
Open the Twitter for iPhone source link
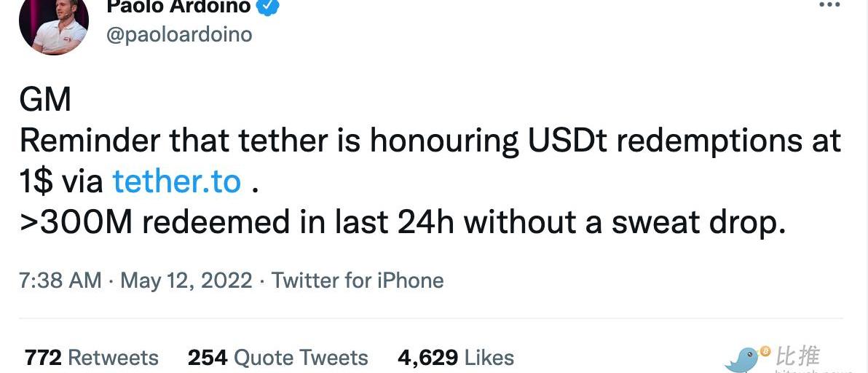(358, 280)
